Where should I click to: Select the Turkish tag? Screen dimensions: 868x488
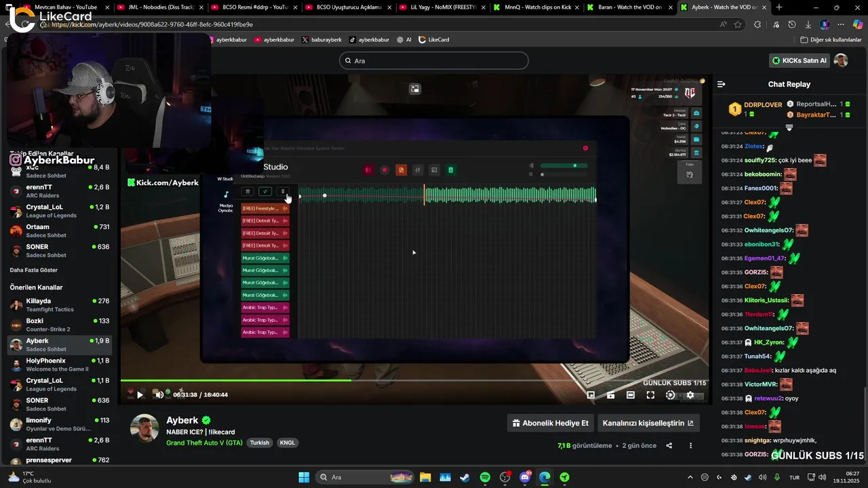click(260, 443)
